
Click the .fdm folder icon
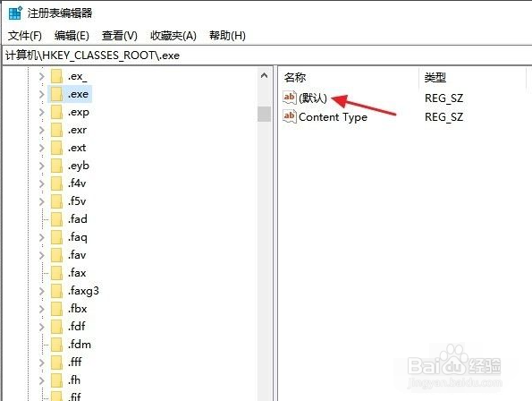pyautogui.click(x=56, y=345)
